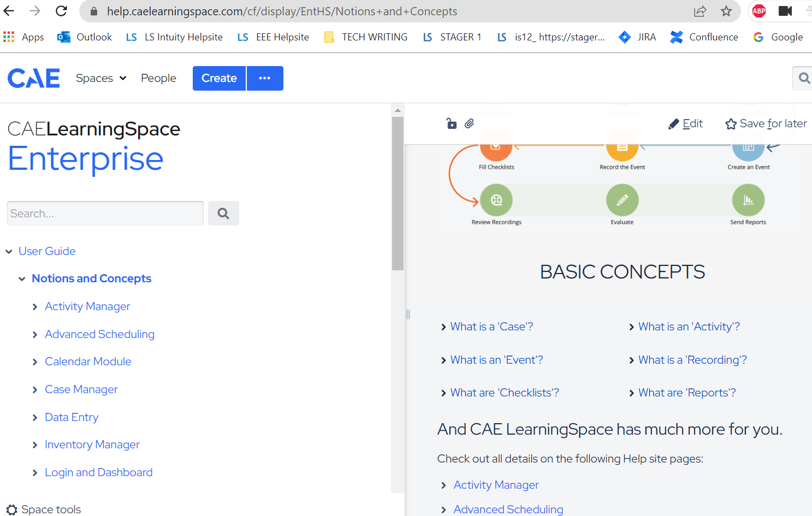Click the Evaluate workflow icon
The width and height of the screenshot is (812, 516).
(622, 200)
